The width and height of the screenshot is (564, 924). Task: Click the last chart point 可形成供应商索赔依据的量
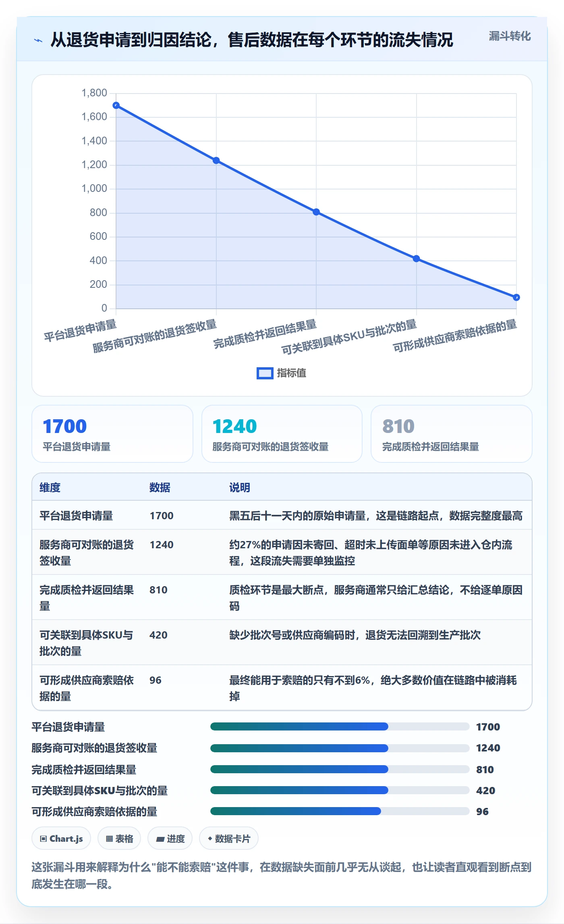point(516,298)
